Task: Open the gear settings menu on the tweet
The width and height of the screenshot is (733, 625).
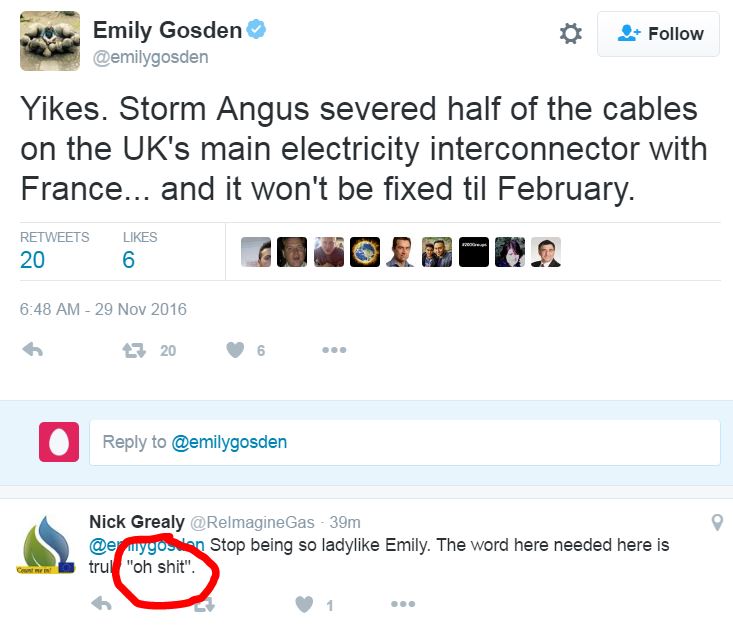Action: pyautogui.click(x=571, y=34)
